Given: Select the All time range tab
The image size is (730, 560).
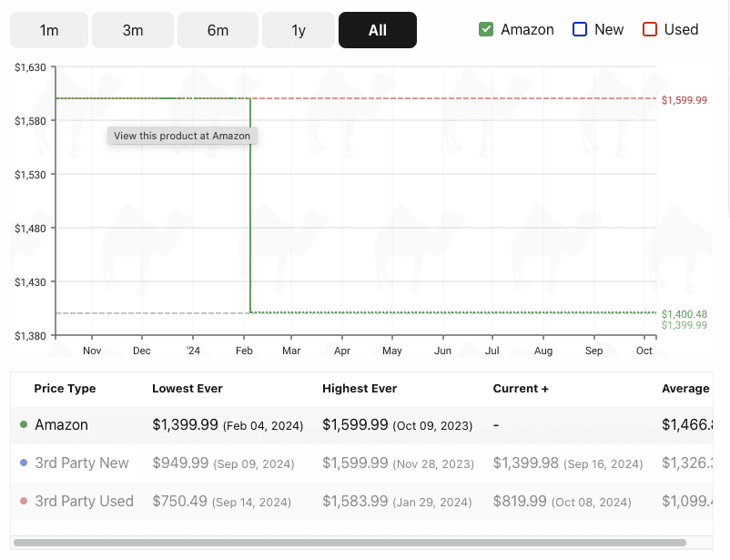Looking at the screenshot, I should coord(378,30).
